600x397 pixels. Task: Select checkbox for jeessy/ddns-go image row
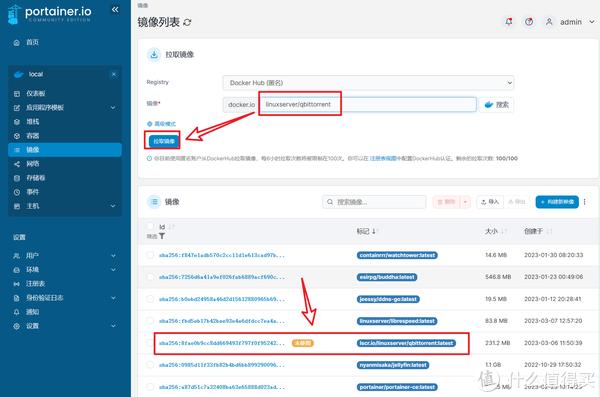click(150, 299)
